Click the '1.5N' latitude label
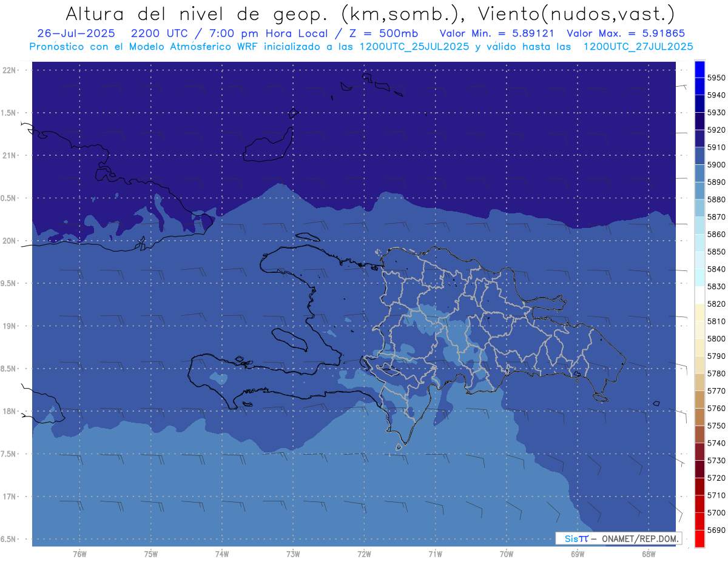The width and height of the screenshot is (728, 562). 10,113
